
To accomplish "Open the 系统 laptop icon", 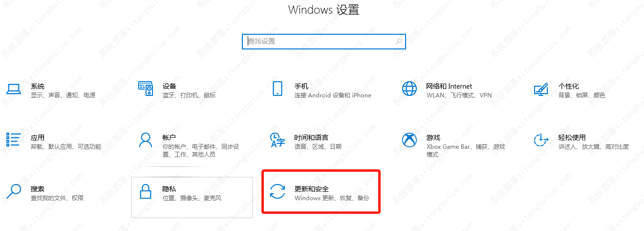I will point(14,89).
